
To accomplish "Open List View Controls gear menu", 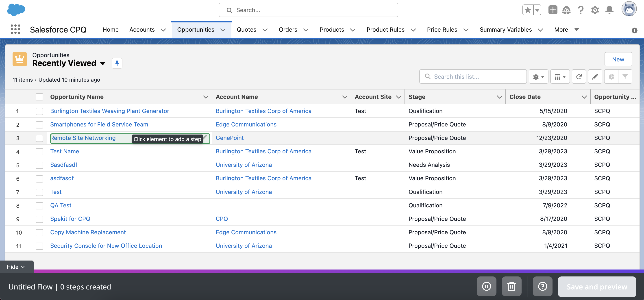I will [x=539, y=77].
